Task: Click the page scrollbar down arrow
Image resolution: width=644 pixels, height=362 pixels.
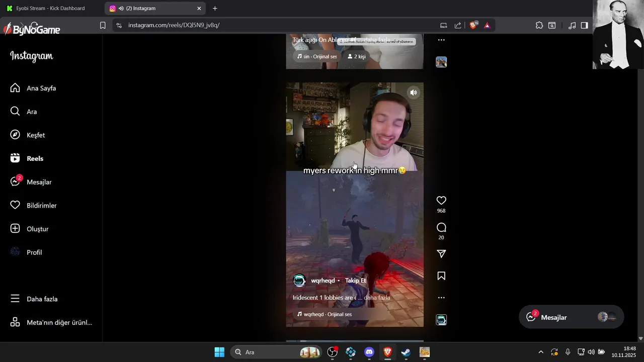Action: coord(640,339)
